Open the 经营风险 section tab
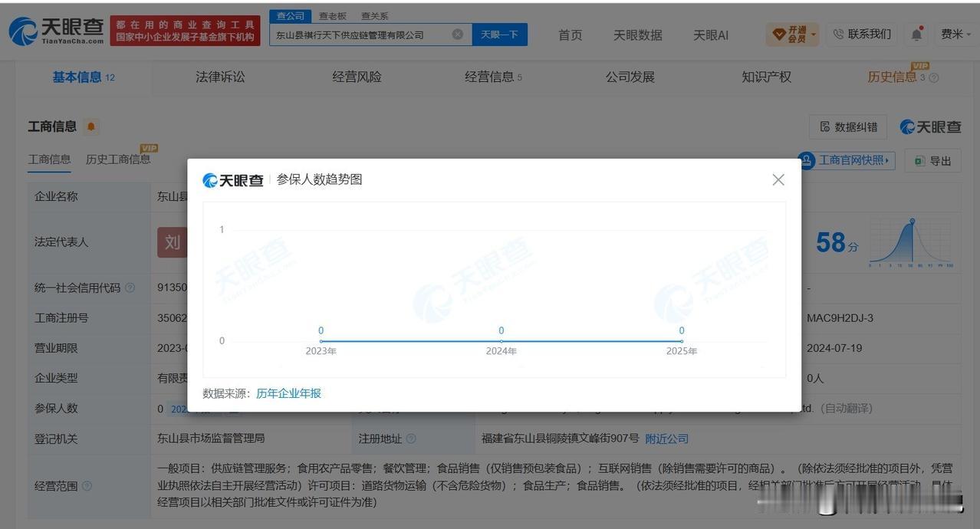 [357, 77]
